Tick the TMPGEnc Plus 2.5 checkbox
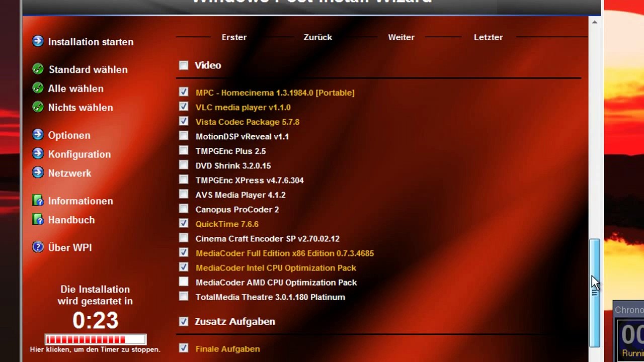 184,150
